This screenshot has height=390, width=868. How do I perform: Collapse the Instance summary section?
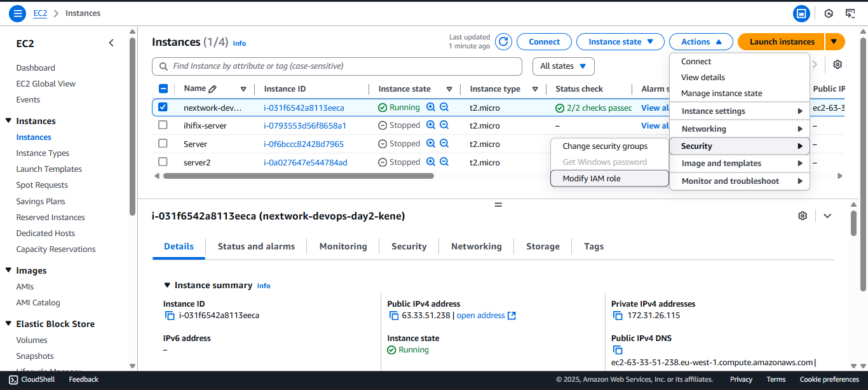click(167, 286)
